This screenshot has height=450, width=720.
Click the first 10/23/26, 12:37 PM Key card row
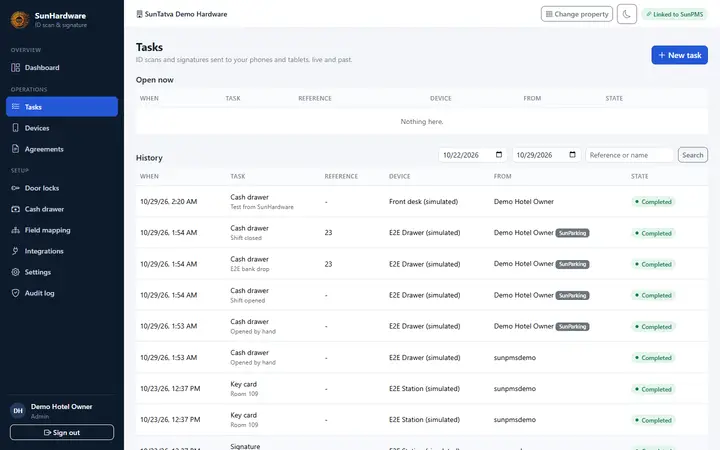422,388
